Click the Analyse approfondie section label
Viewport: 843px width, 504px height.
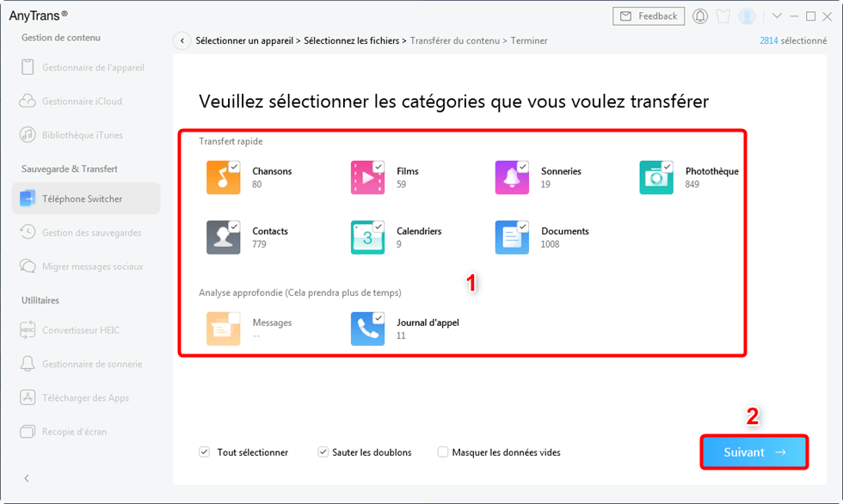point(300,292)
